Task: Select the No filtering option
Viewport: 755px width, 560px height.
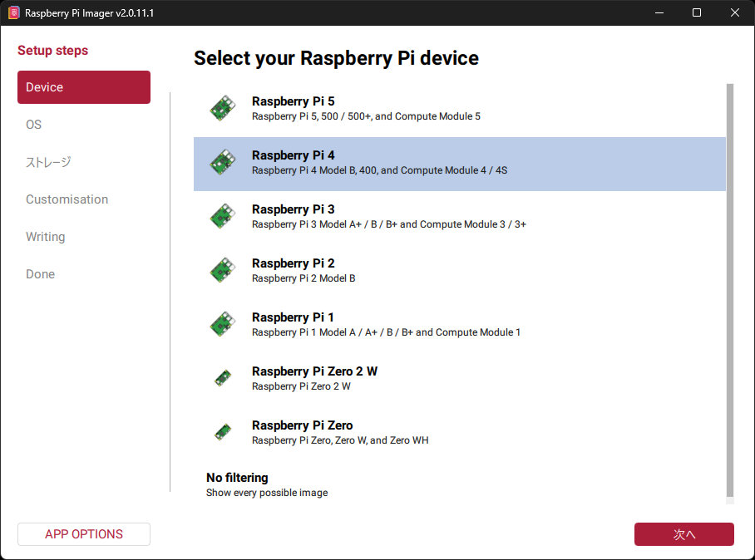Action: [x=460, y=484]
